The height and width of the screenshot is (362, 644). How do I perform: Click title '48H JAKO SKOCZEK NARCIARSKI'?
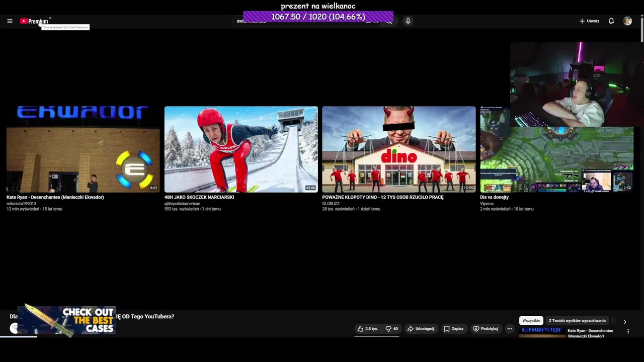click(199, 197)
